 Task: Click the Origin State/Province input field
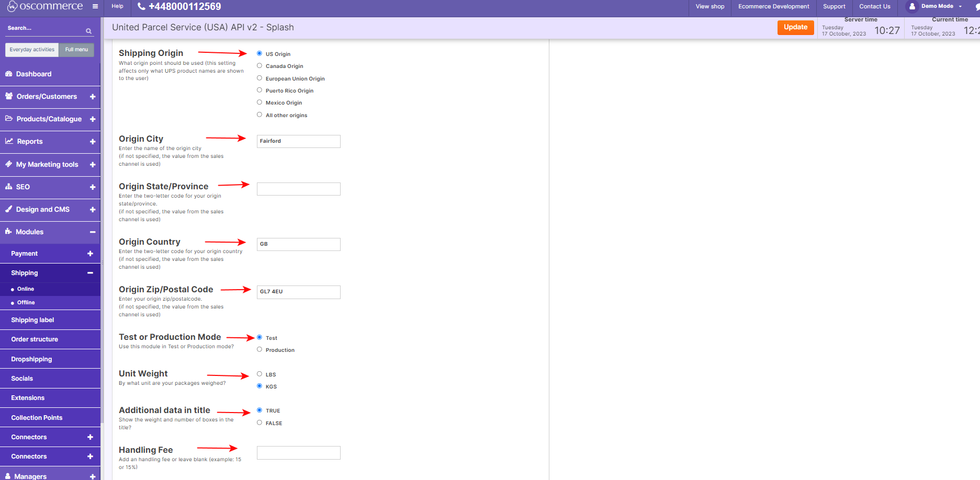pos(299,189)
